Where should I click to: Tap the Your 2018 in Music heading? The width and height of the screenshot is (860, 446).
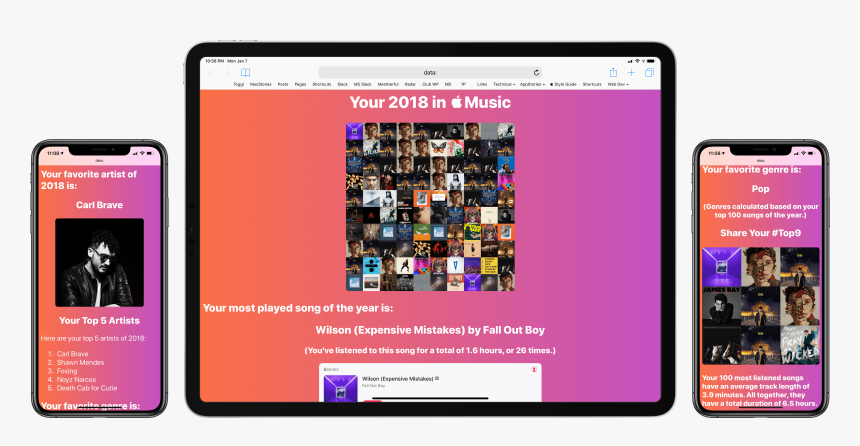[431, 102]
